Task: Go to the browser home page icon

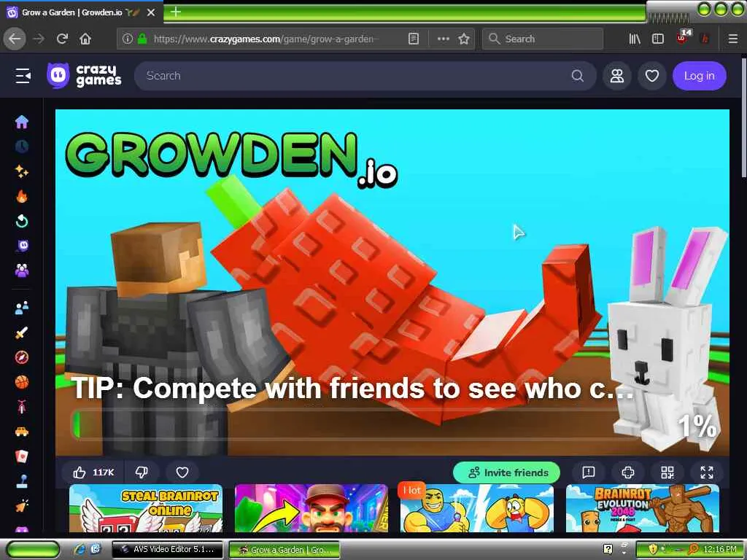Action: (x=85, y=39)
